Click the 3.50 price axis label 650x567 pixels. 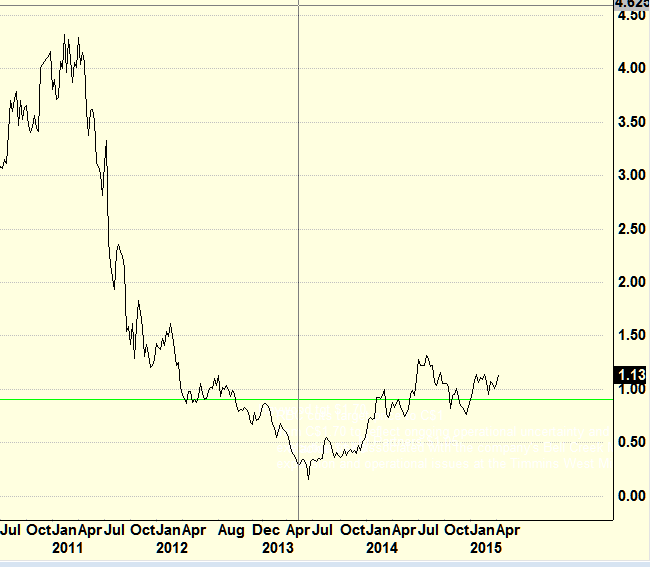pos(632,122)
